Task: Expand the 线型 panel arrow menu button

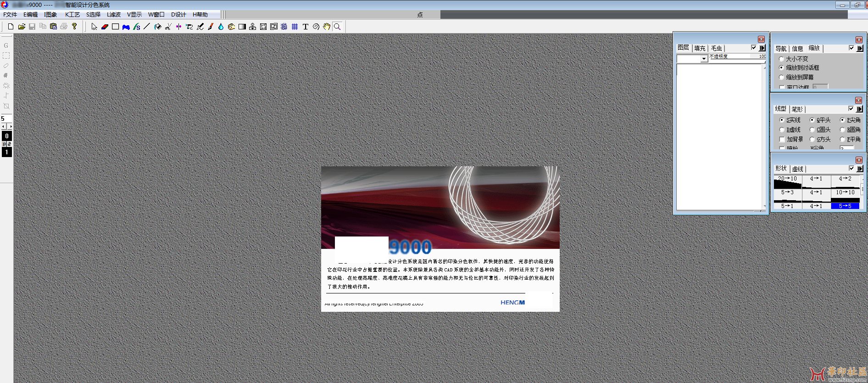Action: [859, 109]
